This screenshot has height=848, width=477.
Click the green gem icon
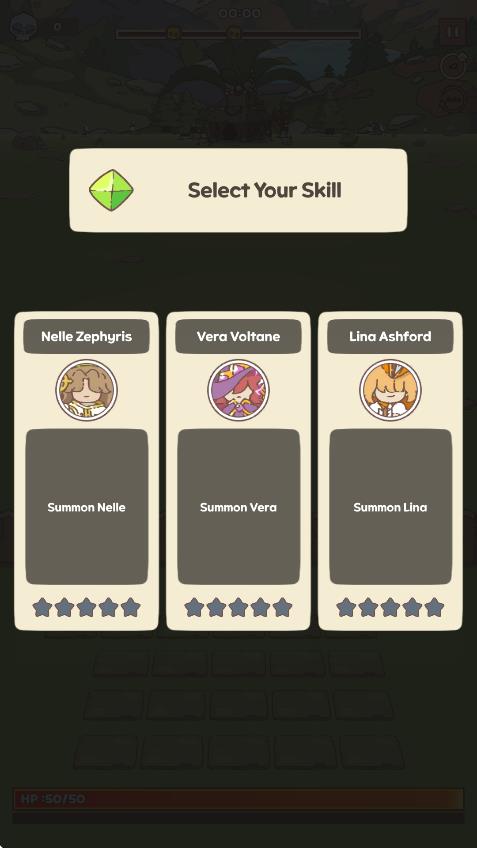point(111,190)
